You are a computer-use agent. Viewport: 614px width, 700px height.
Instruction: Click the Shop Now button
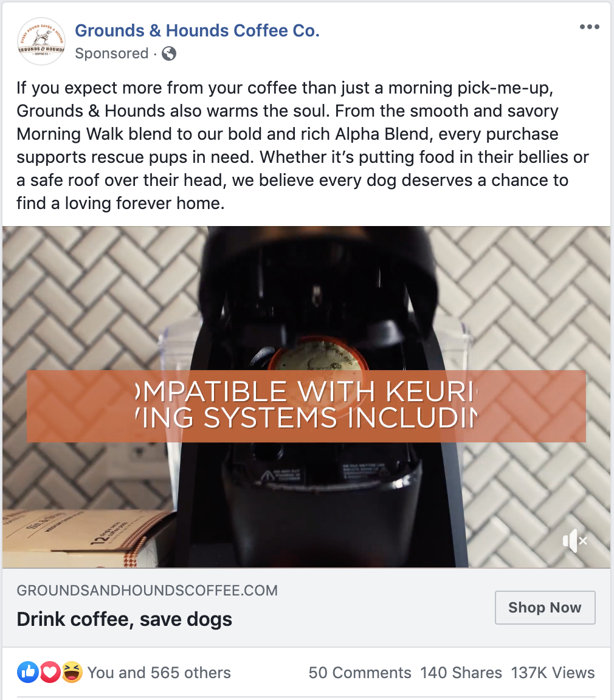[x=545, y=608]
